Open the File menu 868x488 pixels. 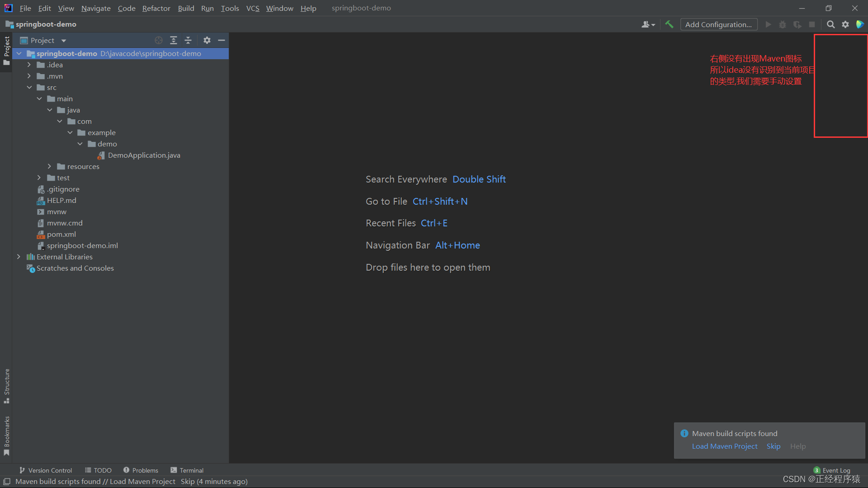pyautogui.click(x=25, y=8)
